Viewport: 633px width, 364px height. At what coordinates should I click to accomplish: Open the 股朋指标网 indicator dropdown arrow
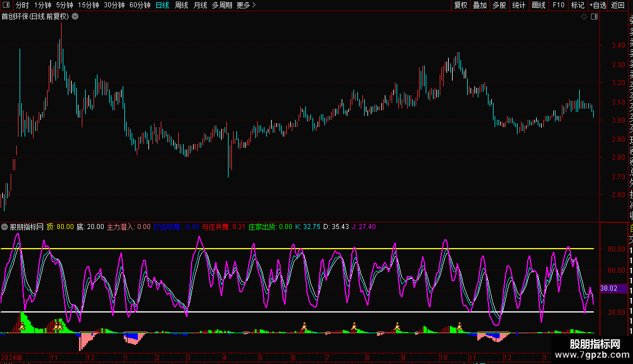click(x=5, y=227)
